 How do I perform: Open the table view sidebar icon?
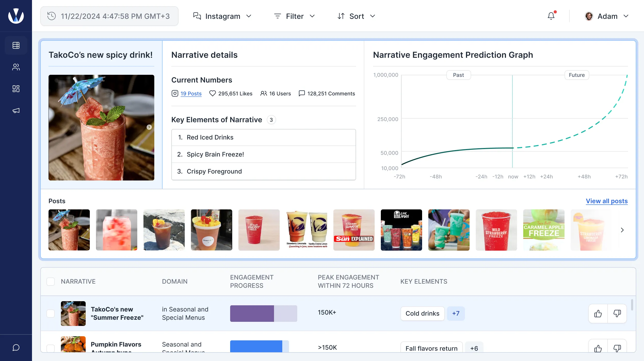point(16,45)
